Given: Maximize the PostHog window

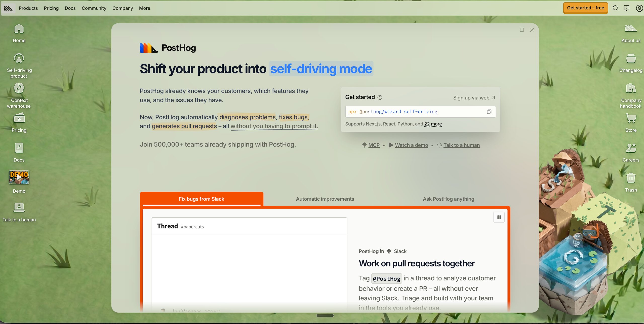Looking at the screenshot, I should 522,30.
